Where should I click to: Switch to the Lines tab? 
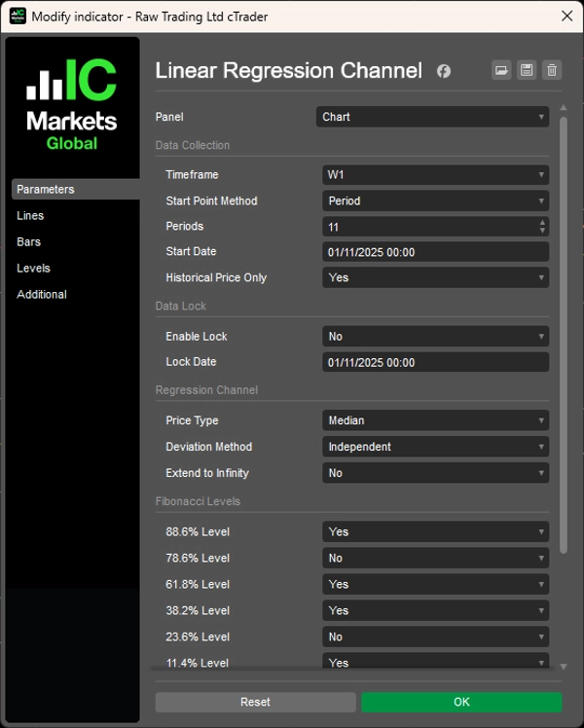pos(30,216)
